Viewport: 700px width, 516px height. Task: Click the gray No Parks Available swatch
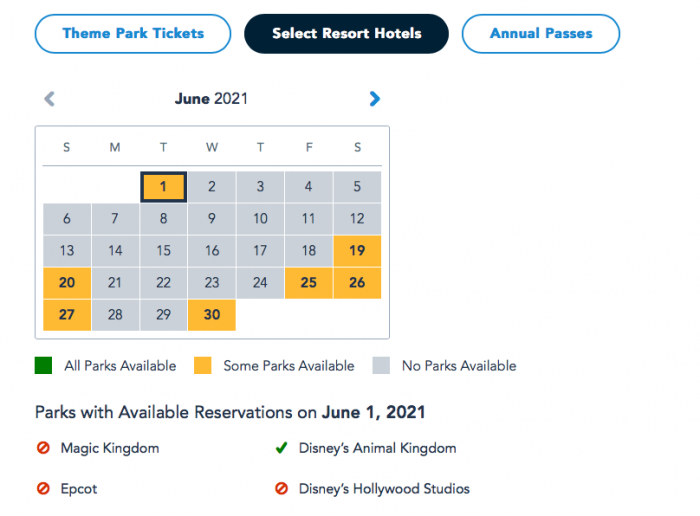click(x=382, y=366)
